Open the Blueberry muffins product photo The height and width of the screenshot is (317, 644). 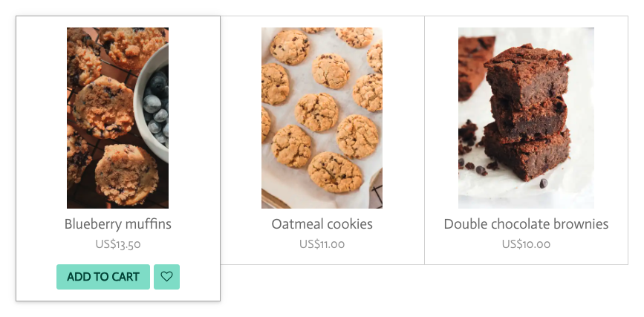tap(117, 118)
